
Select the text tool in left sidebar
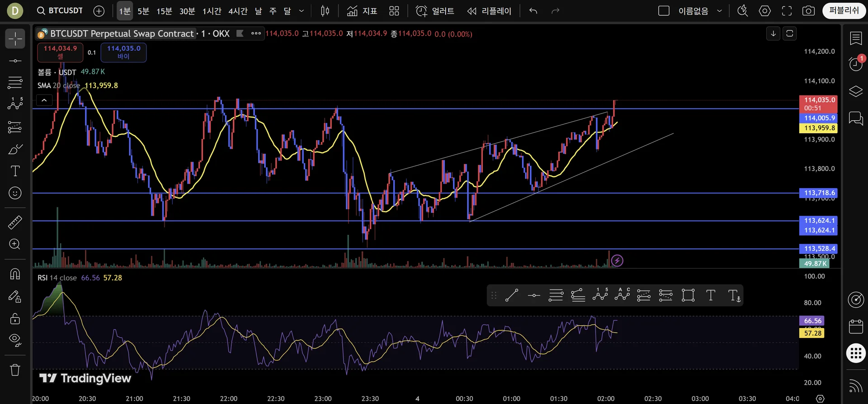click(x=15, y=171)
